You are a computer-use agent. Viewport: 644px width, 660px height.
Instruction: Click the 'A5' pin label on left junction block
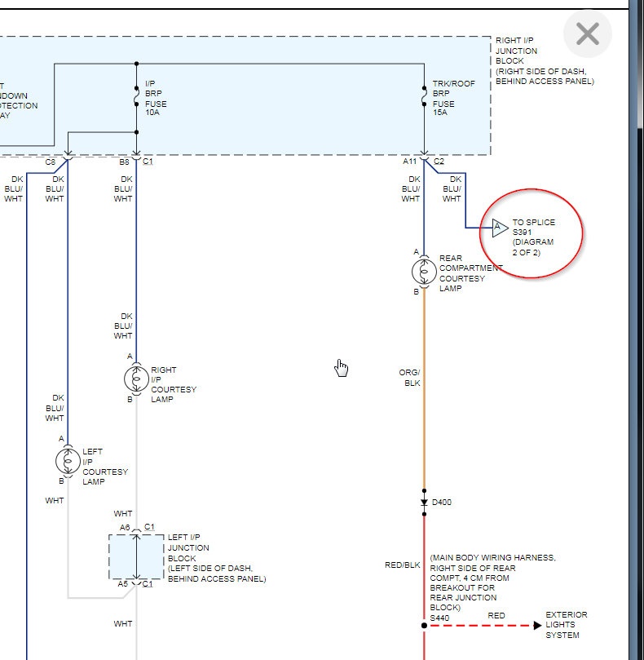tap(122, 584)
